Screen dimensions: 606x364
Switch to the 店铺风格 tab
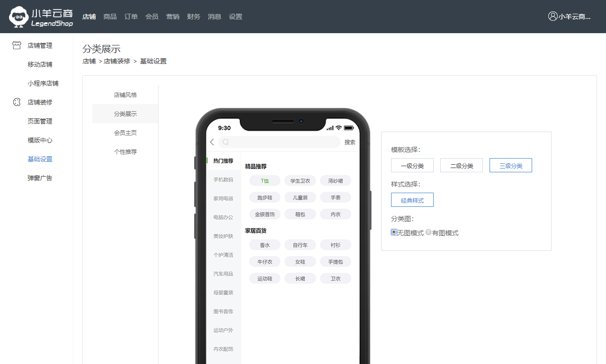coord(125,95)
